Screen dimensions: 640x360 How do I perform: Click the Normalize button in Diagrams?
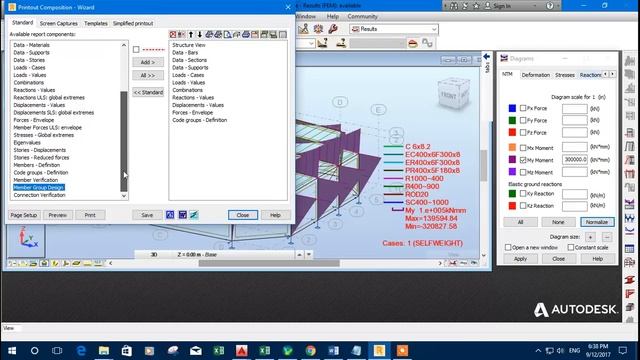click(x=597, y=222)
